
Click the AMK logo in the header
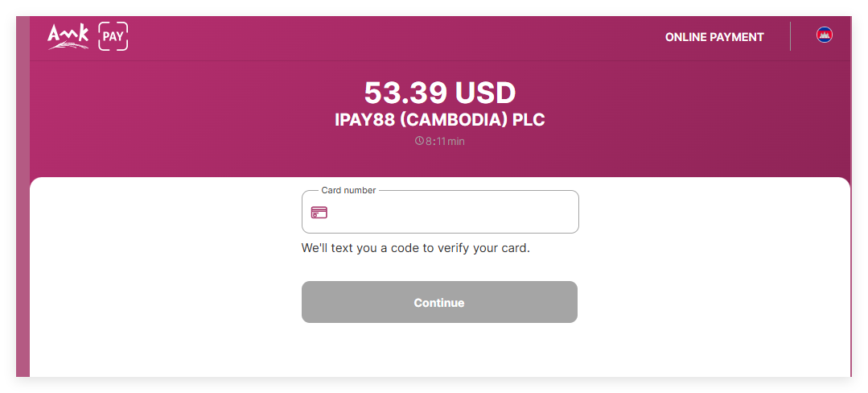pyautogui.click(x=68, y=36)
